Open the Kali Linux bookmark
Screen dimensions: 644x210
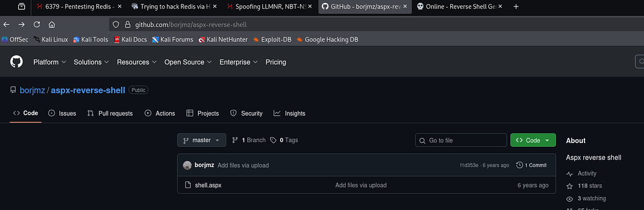point(50,39)
